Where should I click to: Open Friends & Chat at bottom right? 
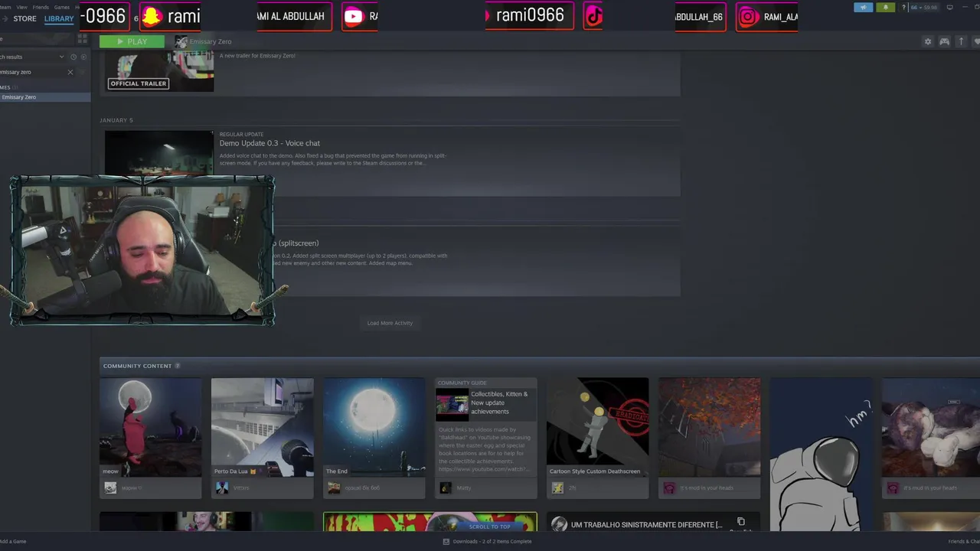pyautogui.click(x=964, y=541)
